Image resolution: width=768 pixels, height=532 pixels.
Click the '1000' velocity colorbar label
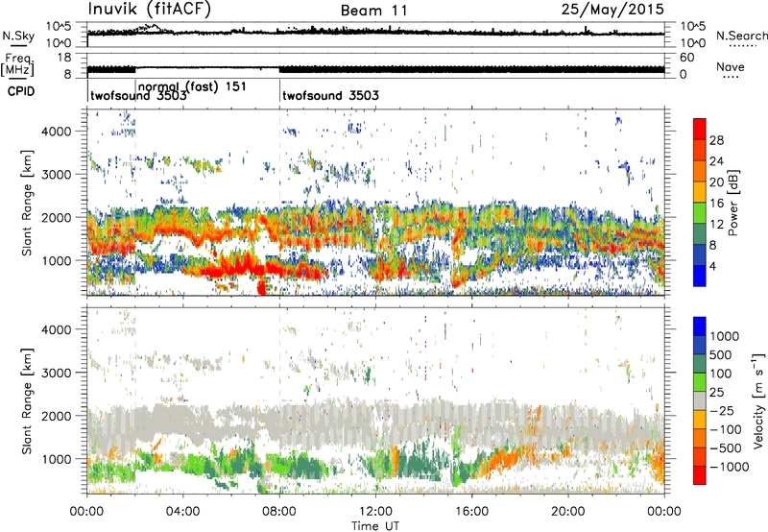[x=725, y=336]
